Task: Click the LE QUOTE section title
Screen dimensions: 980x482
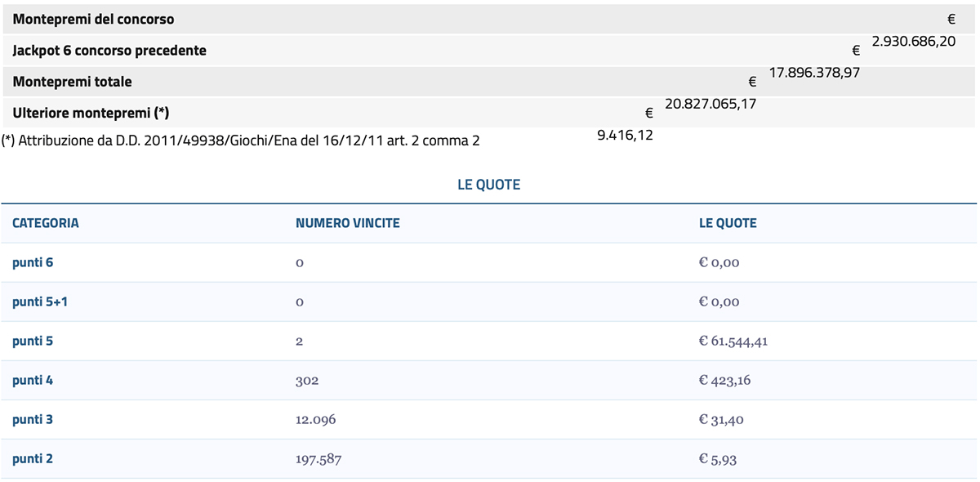Action: [490, 185]
